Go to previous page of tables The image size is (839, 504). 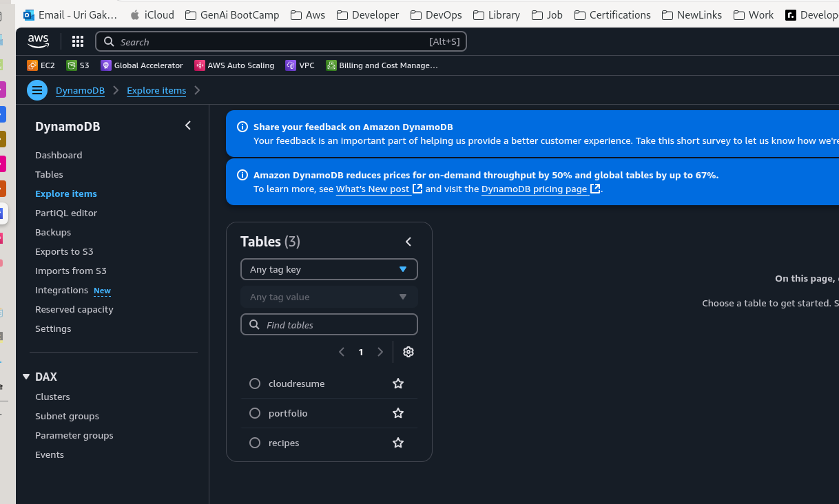tap(342, 352)
